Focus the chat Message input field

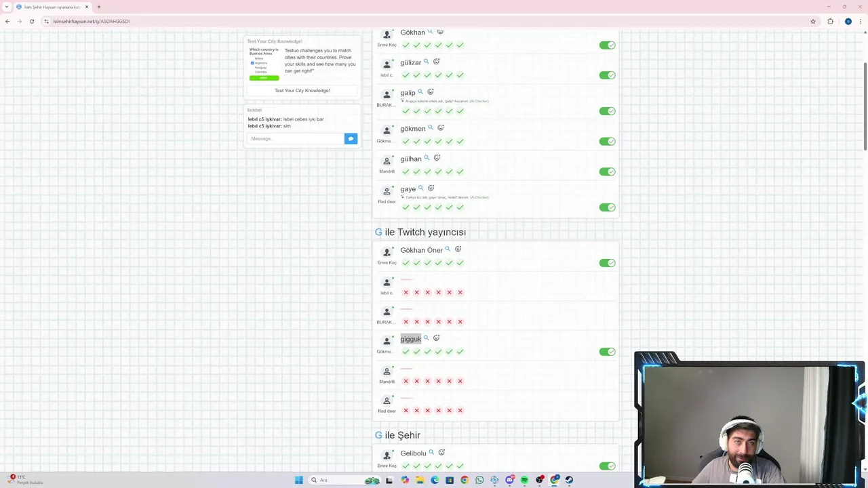pyautogui.click(x=296, y=138)
